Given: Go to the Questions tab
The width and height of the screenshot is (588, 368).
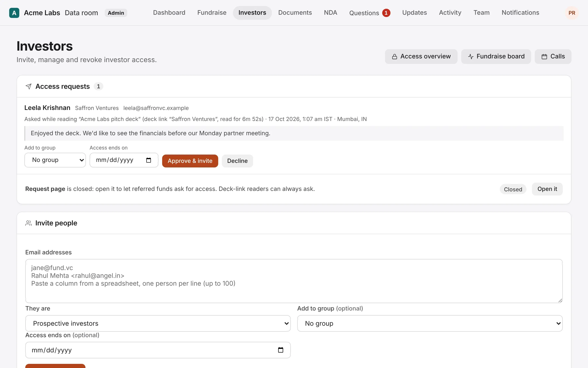Looking at the screenshot, I should click(x=370, y=13).
